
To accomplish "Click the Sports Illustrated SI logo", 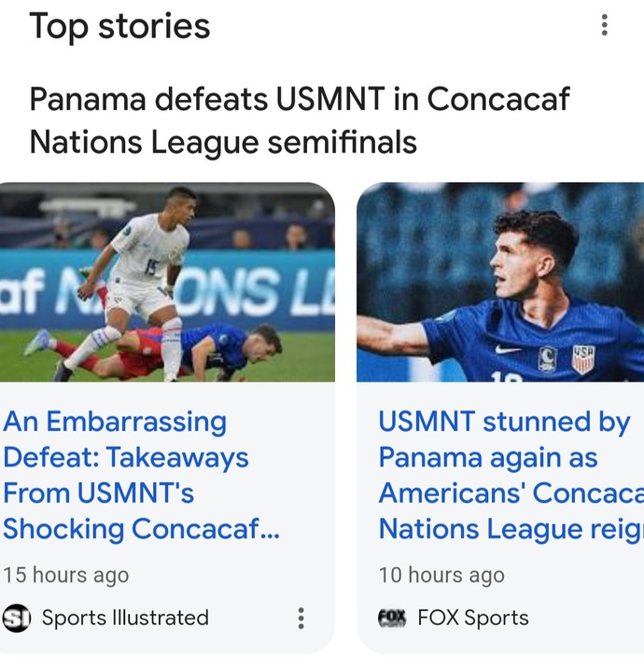I will point(16,618).
